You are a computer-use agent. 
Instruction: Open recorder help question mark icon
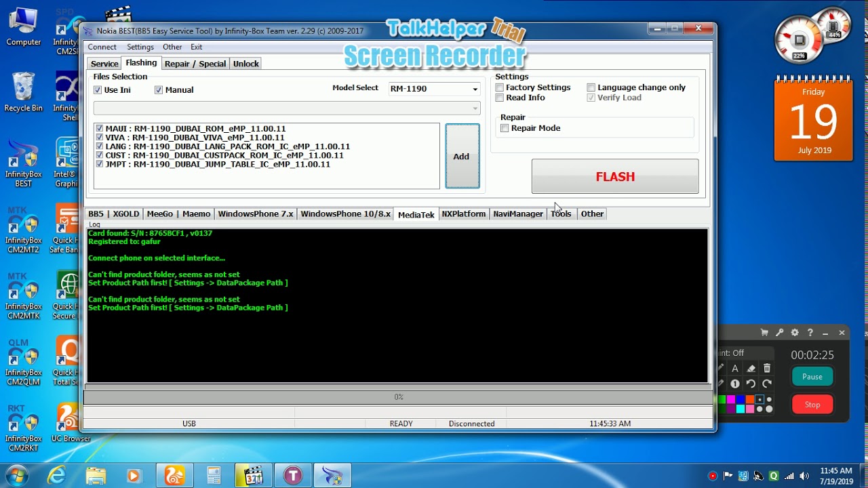810,333
